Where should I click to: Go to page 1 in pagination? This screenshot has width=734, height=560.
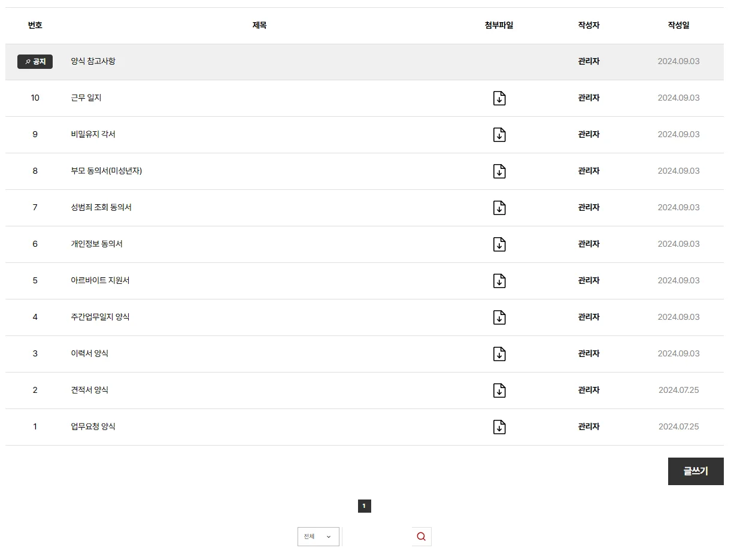(x=364, y=506)
